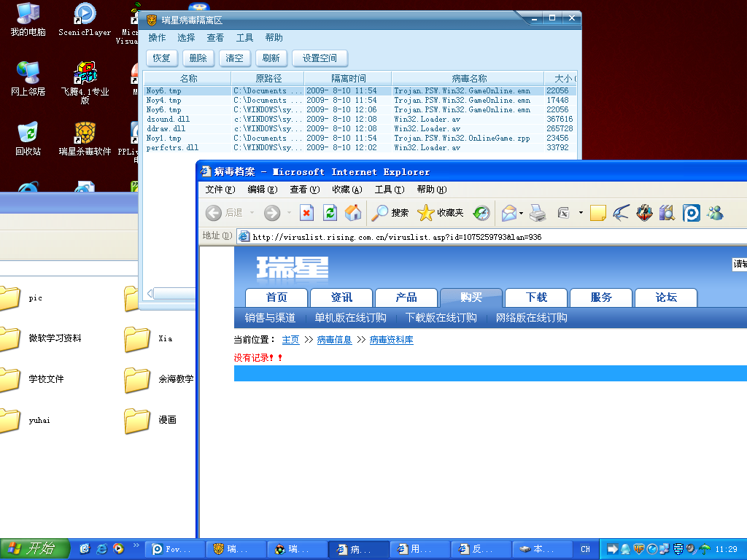The height and width of the screenshot is (560, 747).
Task: Open the 工具 menu in quarantine window
Action: [x=245, y=38]
